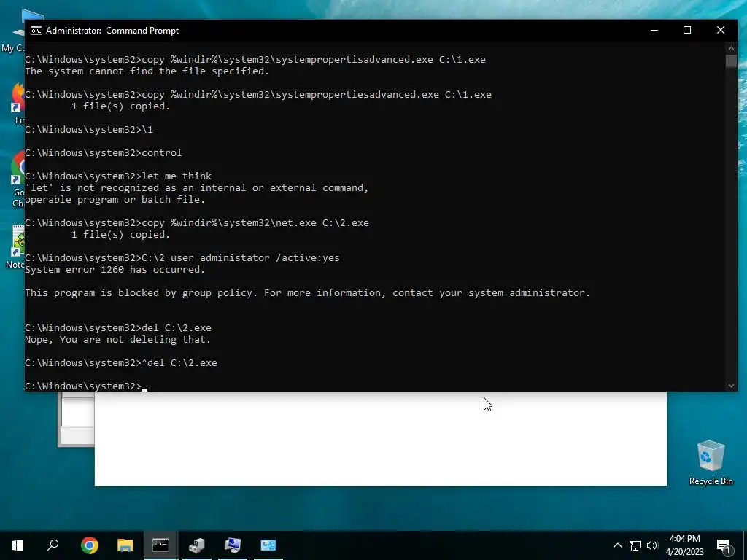The image size is (747, 560).
Task: Click the system properties taskbar app icon
Action: tap(232, 545)
